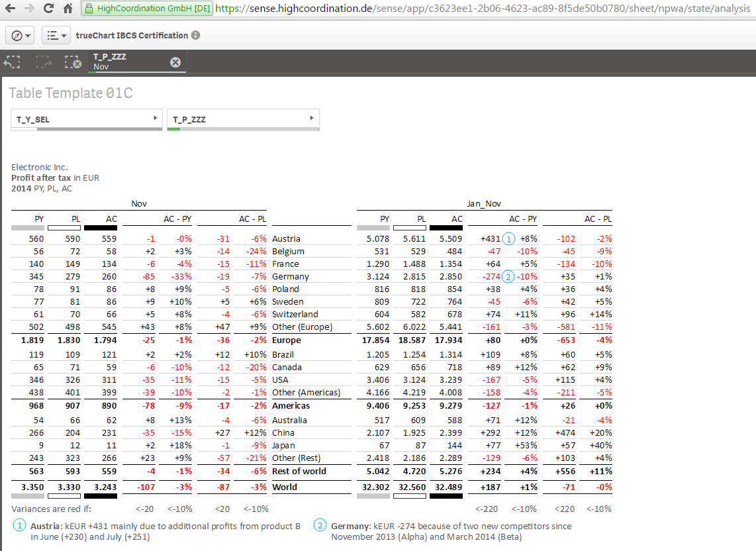Click the World total value 32.489
The width and height of the screenshot is (756, 551).
point(448,487)
